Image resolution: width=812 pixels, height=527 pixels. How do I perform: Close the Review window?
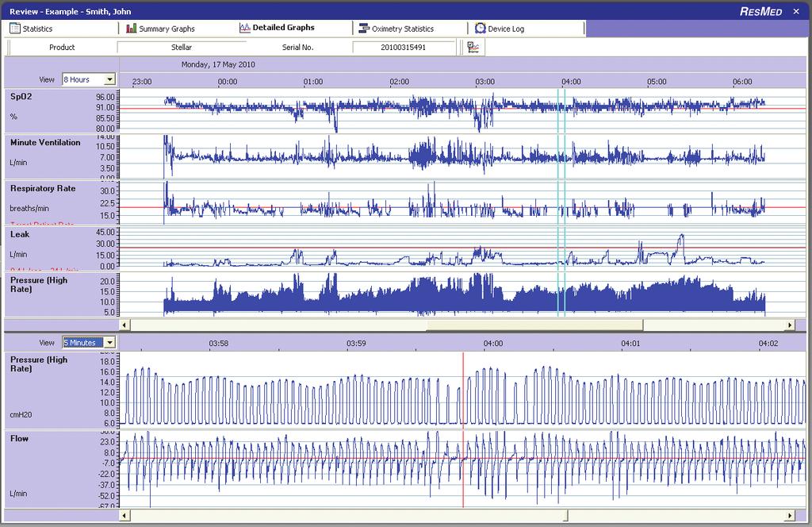[x=796, y=11]
